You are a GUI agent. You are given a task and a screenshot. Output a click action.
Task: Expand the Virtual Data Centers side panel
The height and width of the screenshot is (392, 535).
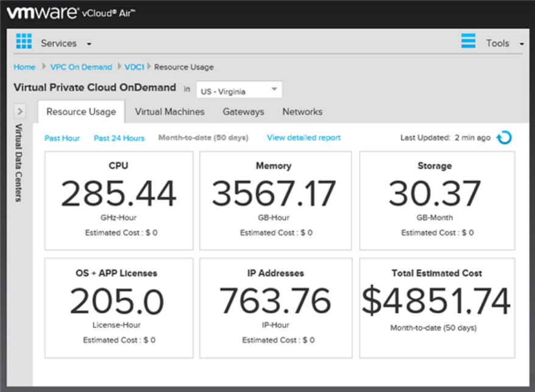pos(19,111)
